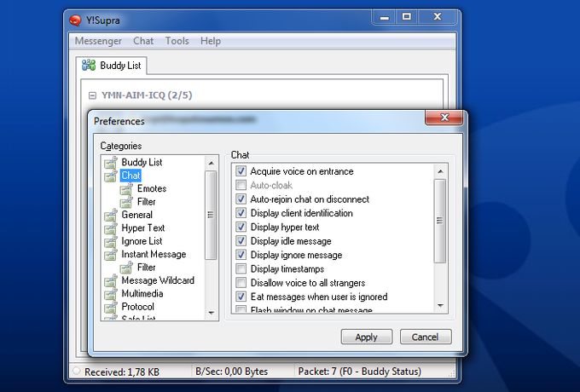Uncheck Display idle message
The width and height of the screenshot is (580, 392).
coord(241,241)
